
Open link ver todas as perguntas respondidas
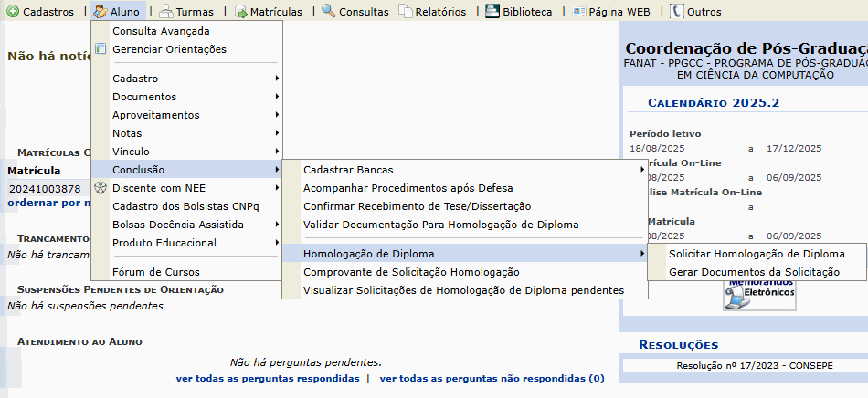click(267, 378)
